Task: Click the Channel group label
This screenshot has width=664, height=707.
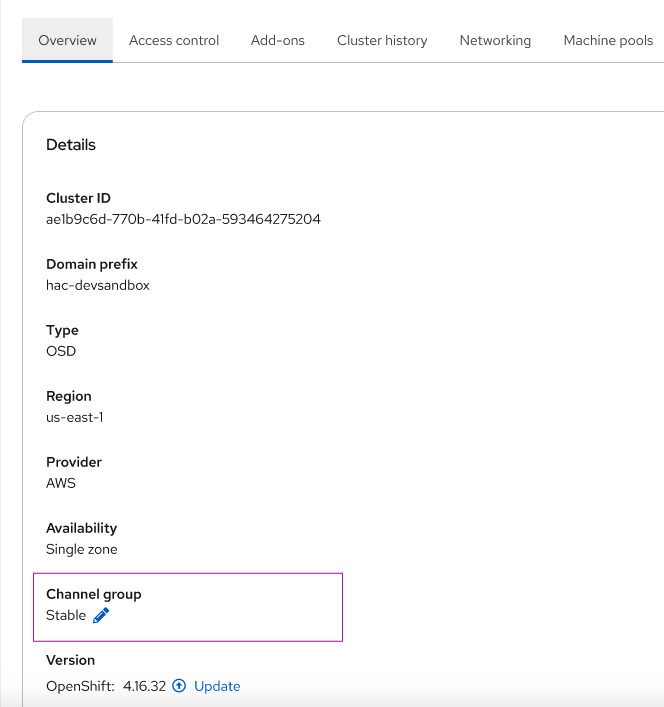Action: pyautogui.click(x=94, y=594)
